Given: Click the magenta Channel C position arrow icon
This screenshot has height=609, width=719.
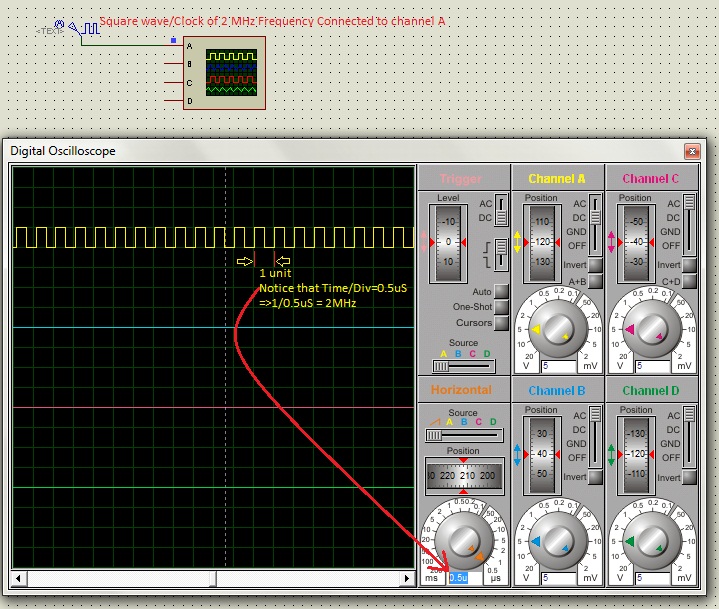Looking at the screenshot, I should 611,242.
